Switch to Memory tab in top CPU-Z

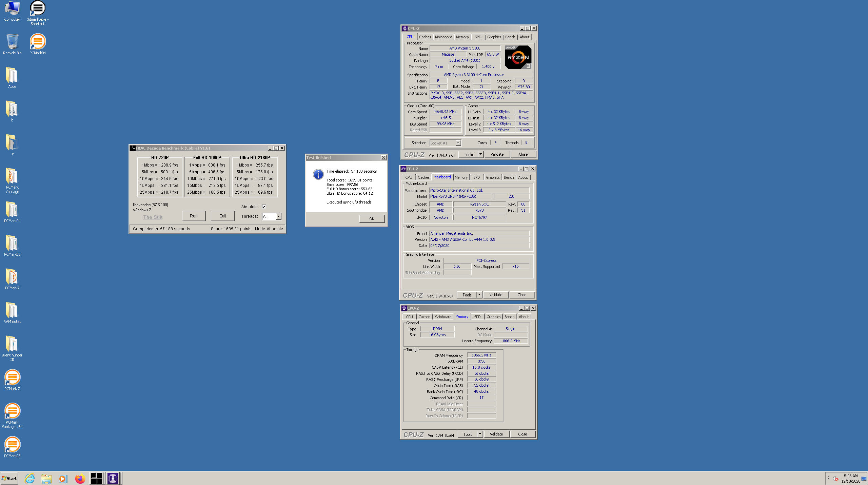point(462,37)
